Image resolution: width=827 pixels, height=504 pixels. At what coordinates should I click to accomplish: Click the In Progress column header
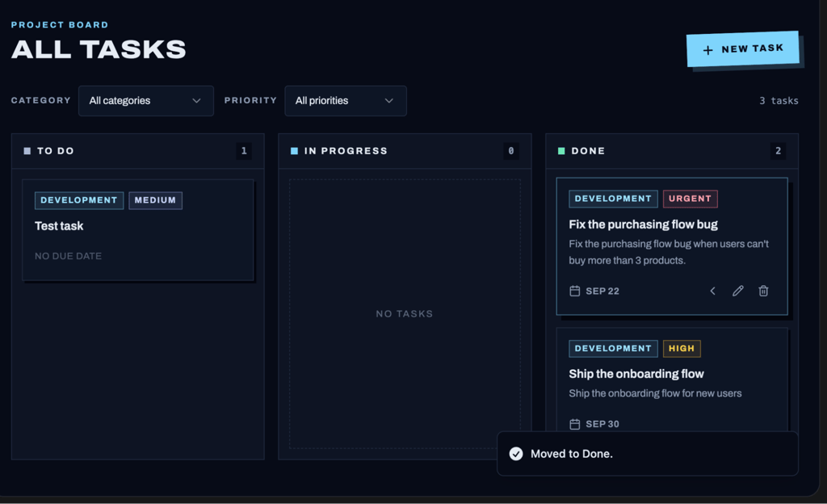405,151
